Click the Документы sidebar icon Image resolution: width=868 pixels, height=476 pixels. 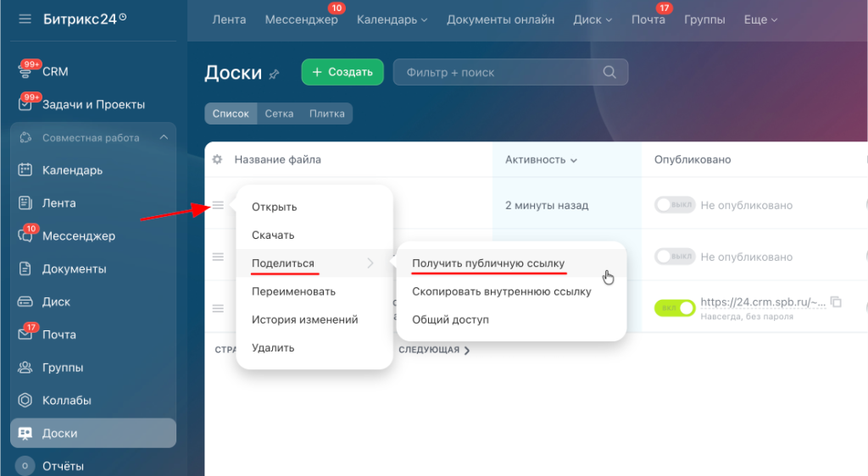[25, 268]
